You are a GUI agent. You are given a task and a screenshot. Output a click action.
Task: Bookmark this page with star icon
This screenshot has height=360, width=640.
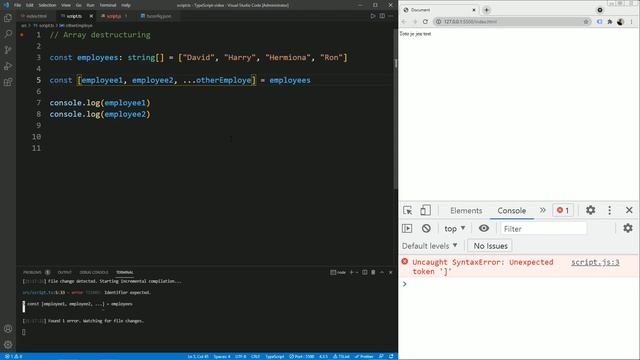pyautogui.click(x=586, y=22)
